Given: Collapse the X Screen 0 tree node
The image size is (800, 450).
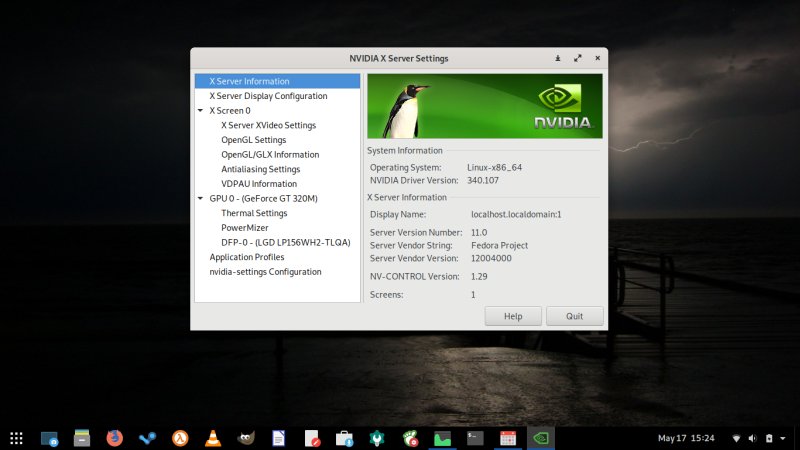Looking at the screenshot, I should 201,111.
